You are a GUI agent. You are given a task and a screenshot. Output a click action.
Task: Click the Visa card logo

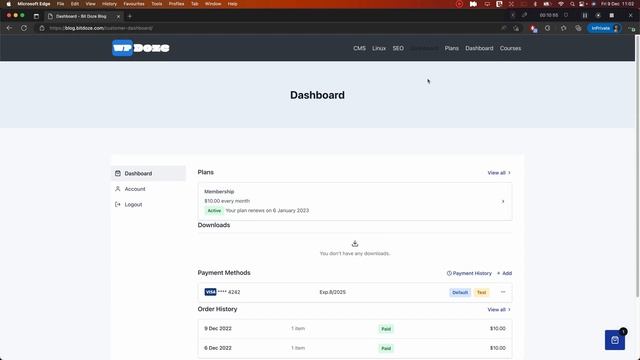(x=210, y=292)
